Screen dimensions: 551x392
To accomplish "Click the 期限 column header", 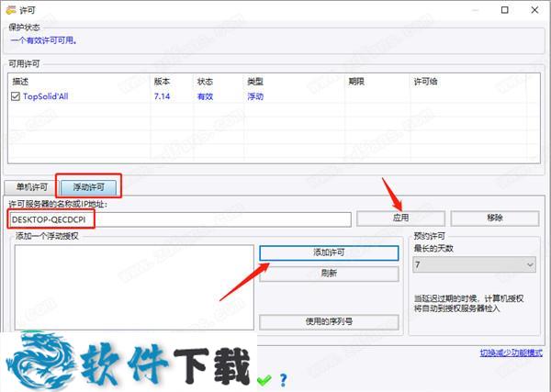I will (356, 82).
